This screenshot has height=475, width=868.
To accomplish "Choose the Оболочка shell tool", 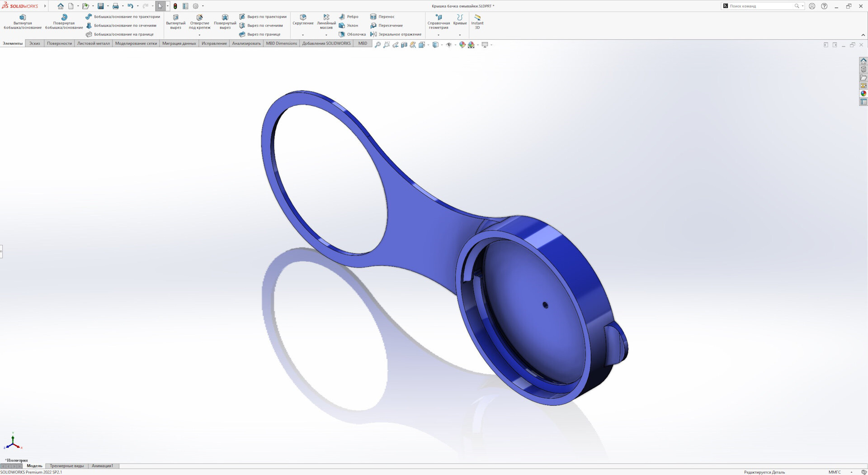I will (352, 34).
